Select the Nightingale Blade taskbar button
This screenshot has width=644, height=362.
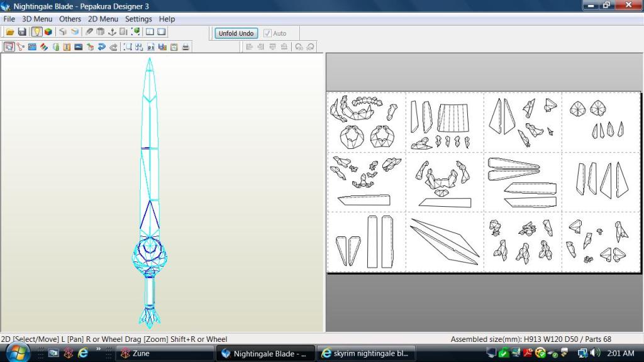266,353
